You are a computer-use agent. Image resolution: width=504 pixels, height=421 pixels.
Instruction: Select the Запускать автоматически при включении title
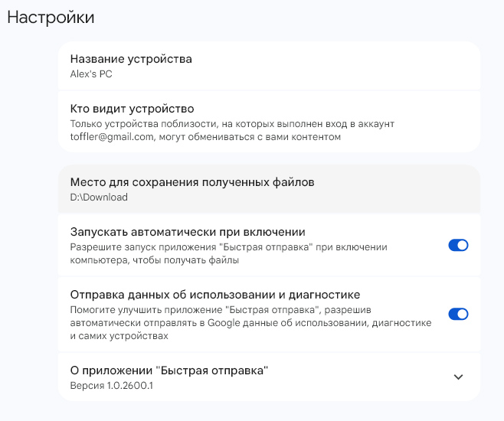[x=188, y=232]
